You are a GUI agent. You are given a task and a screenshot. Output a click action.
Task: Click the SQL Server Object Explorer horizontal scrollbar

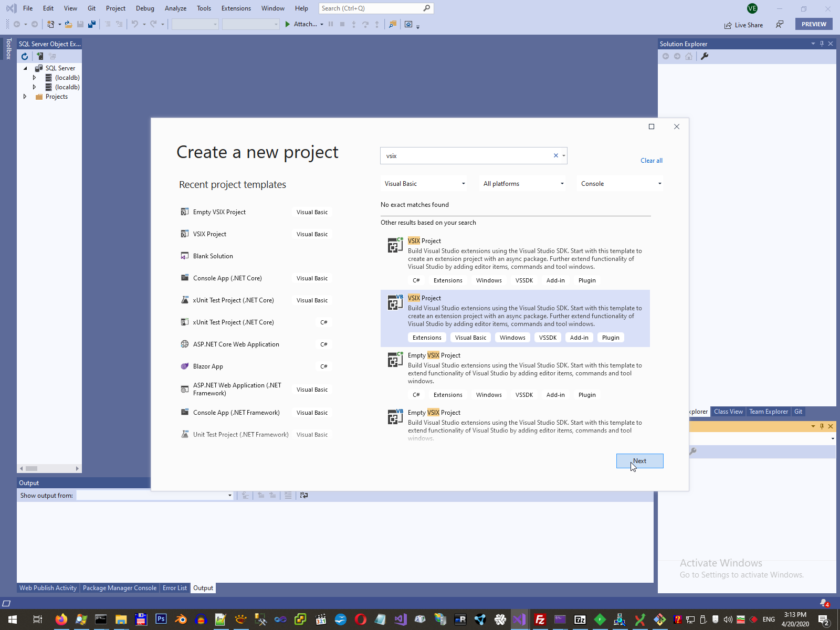coord(49,468)
